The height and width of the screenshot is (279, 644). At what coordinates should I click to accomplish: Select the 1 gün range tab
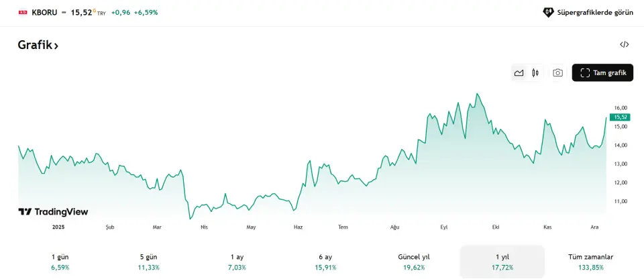pos(60,262)
